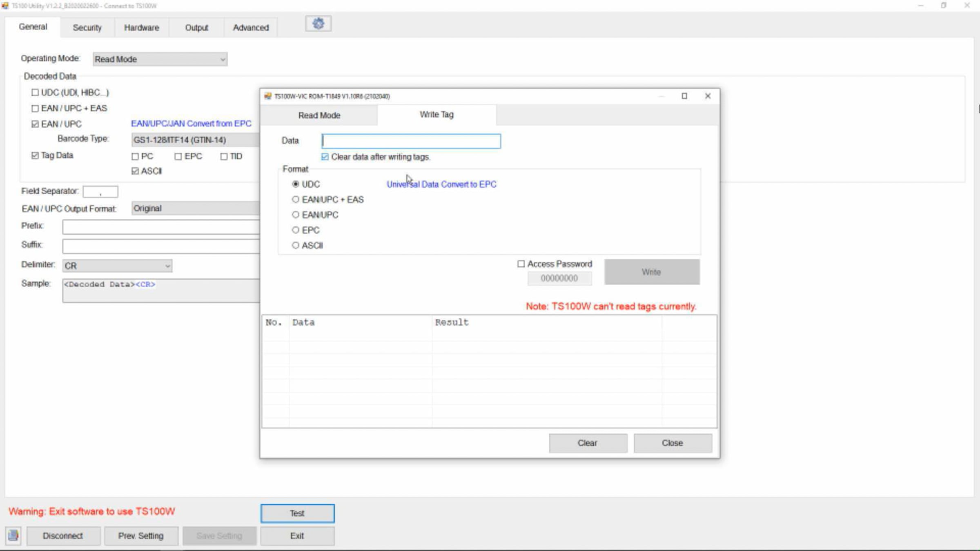
Task: Enable the PC tag data checkbox
Action: [x=135, y=156]
